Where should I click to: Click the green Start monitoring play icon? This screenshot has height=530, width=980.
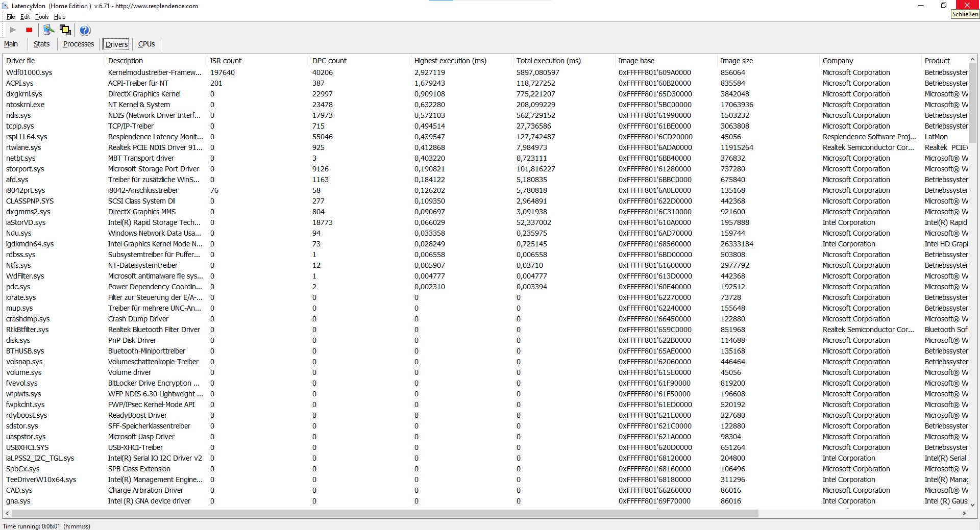coord(13,30)
